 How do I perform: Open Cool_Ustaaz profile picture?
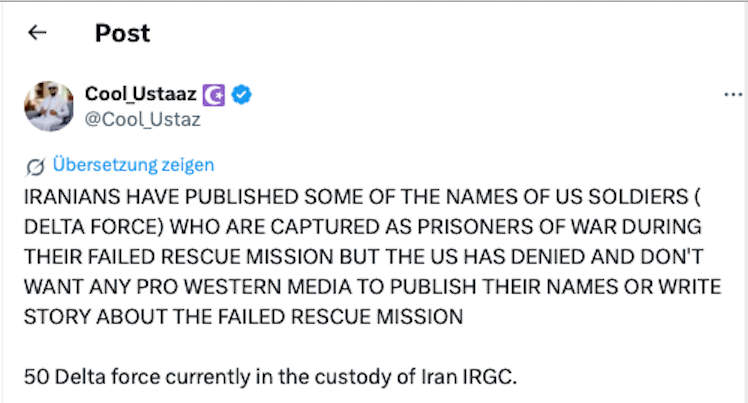coord(46,107)
